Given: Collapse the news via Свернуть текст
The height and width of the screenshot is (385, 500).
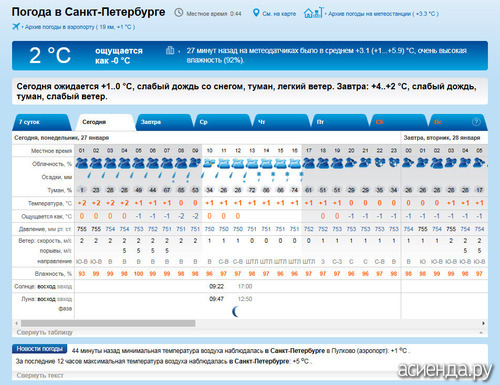Looking at the screenshot, I should point(40,375).
